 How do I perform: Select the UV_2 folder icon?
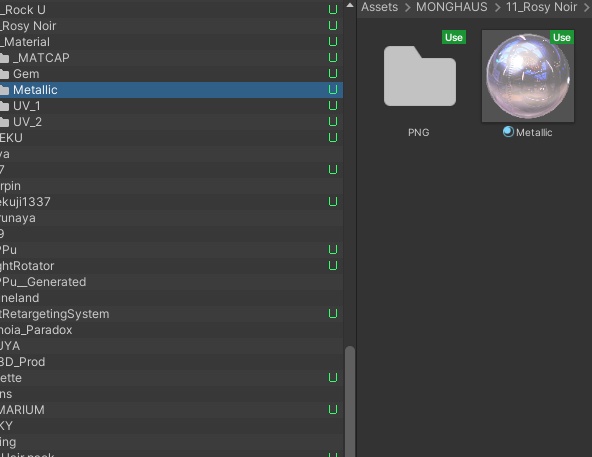pos(5,122)
